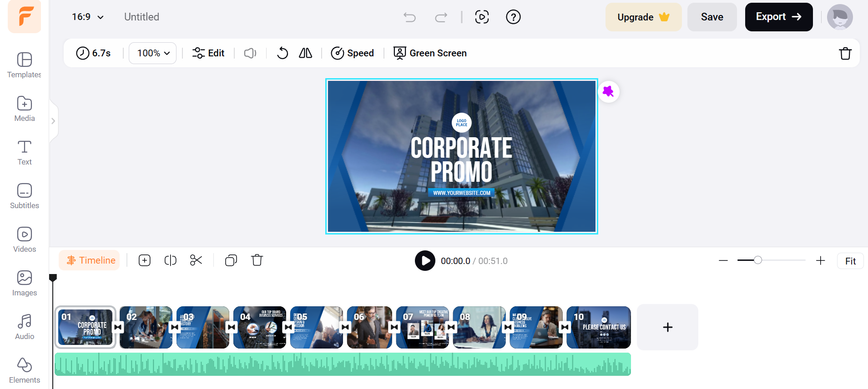Open transition between scenes 06 and 07
This screenshot has width=868, height=389.
click(x=394, y=327)
